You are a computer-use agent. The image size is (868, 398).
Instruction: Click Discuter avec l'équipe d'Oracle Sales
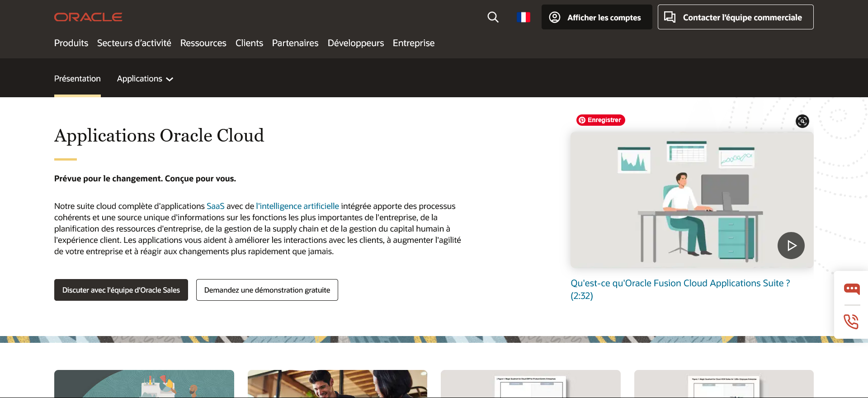pos(121,290)
